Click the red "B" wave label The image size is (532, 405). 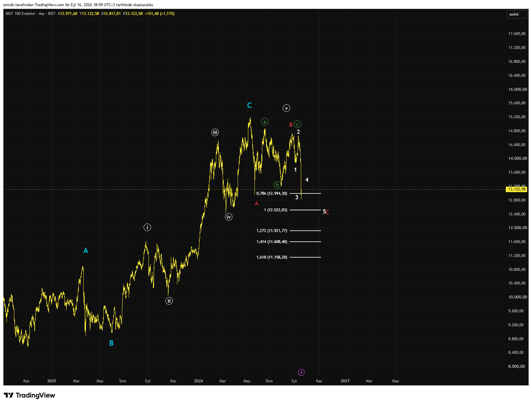(291, 125)
